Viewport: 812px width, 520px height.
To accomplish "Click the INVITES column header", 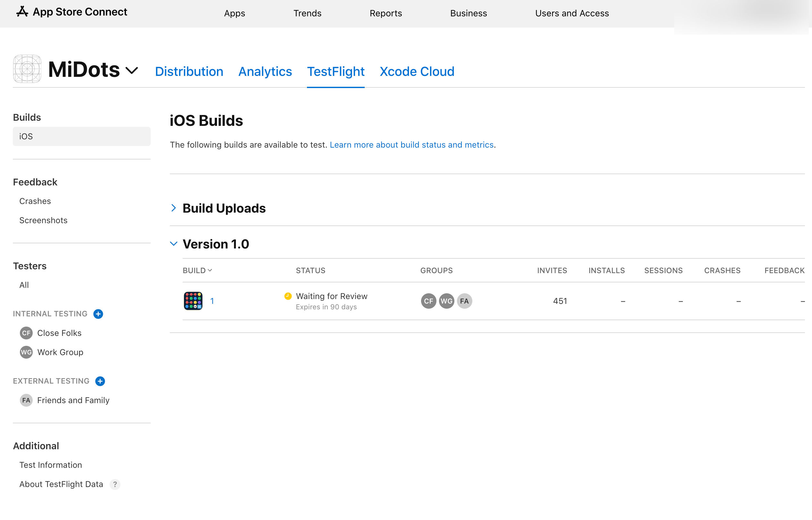I will (552, 271).
